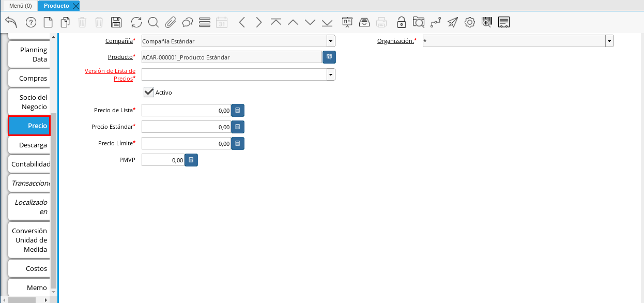Click the save diskette icon
644x303 pixels.
click(116, 22)
